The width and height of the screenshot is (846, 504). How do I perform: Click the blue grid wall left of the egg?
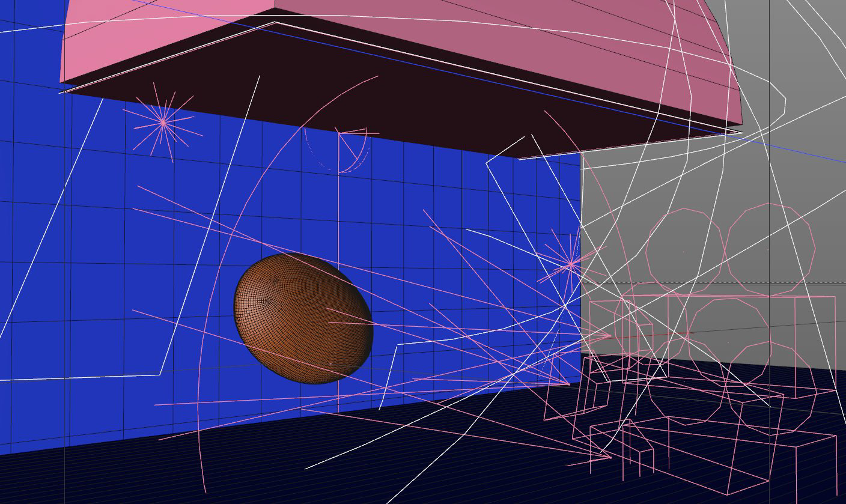[90, 270]
